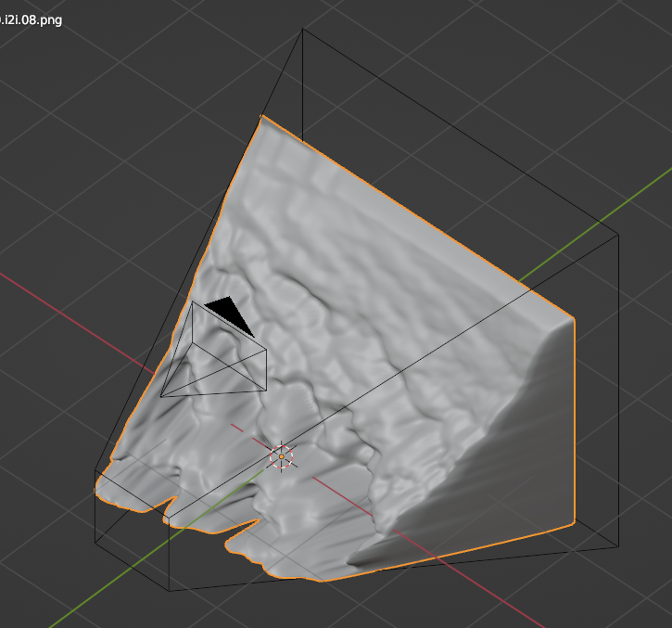Click the smooth dark slope on the mesh's right
This screenshot has width=672, height=628.
point(501,464)
